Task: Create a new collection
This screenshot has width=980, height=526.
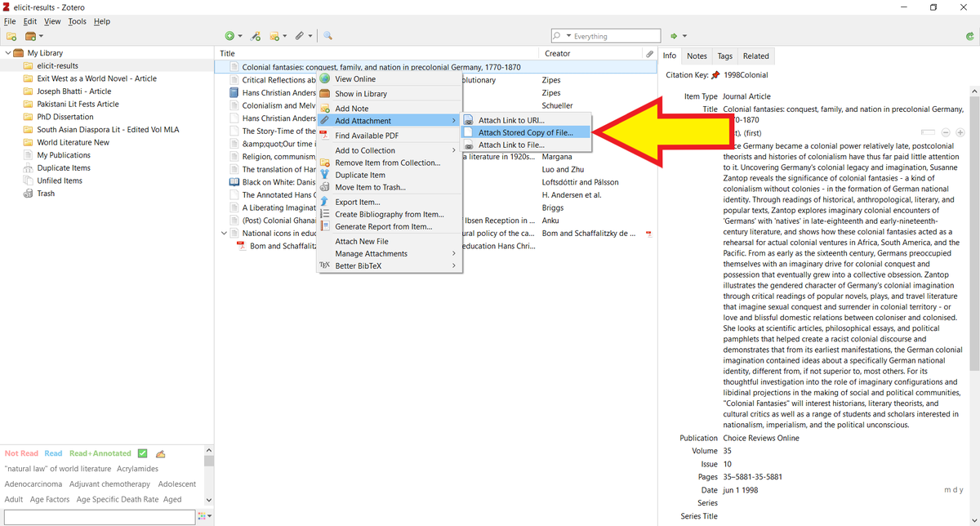Action: (x=11, y=36)
